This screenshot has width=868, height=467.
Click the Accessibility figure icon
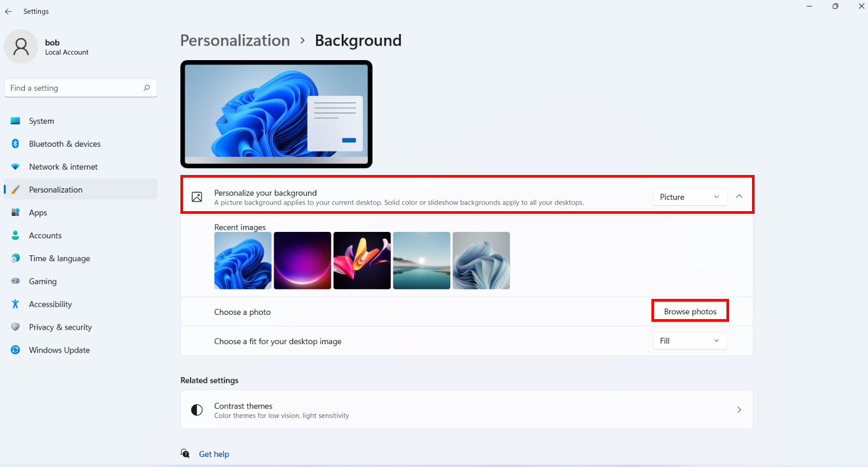pyautogui.click(x=15, y=304)
